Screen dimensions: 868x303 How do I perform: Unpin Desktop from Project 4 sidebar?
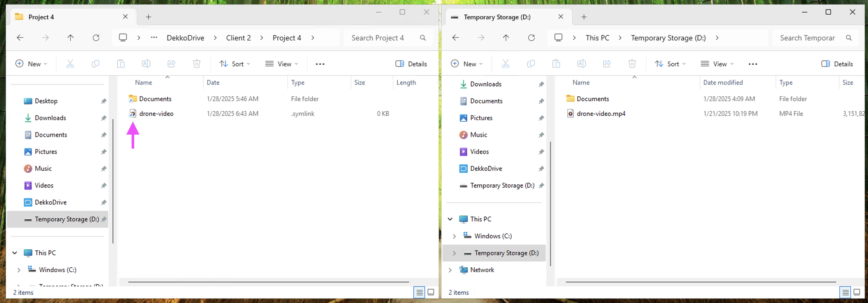tap(104, 101)
